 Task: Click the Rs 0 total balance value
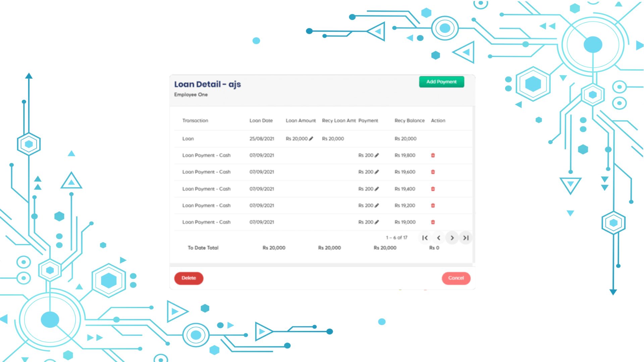(x=434, y=248)
